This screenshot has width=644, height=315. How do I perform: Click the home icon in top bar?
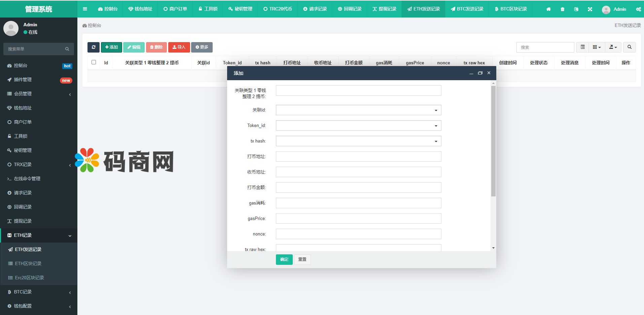pyautogui.click(x=548, y=9)
